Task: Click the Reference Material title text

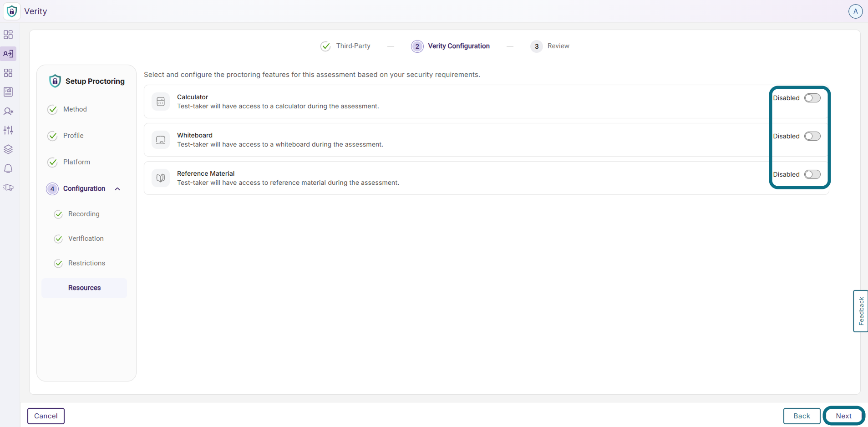Action: [x=206, y=173]
